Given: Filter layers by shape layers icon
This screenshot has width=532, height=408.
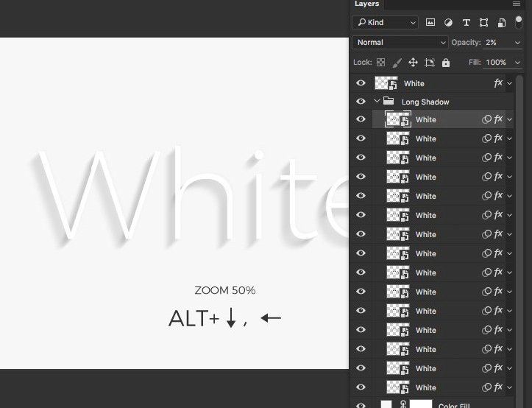Looking at the screenshot, I should tap(483, 23).
